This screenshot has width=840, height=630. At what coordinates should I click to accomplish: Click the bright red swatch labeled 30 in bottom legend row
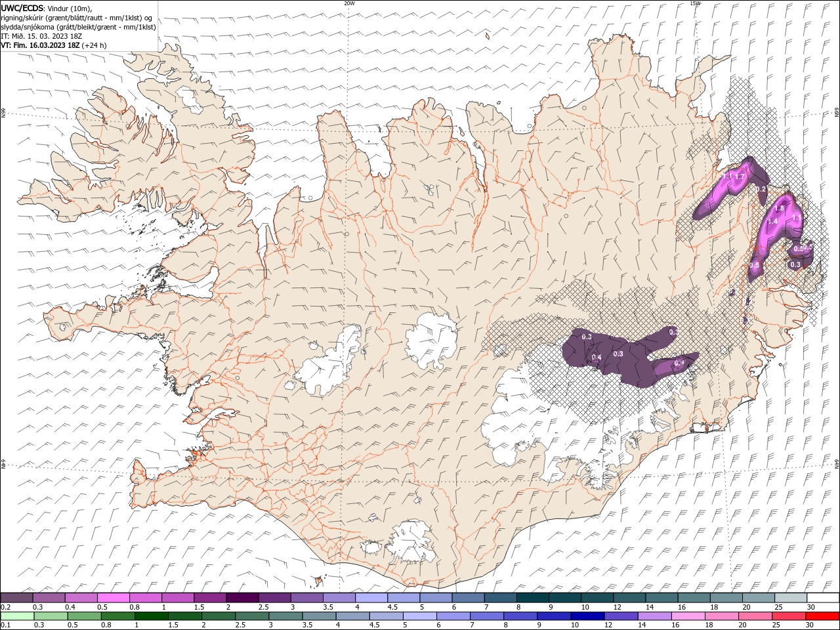(x=822, y=616)
